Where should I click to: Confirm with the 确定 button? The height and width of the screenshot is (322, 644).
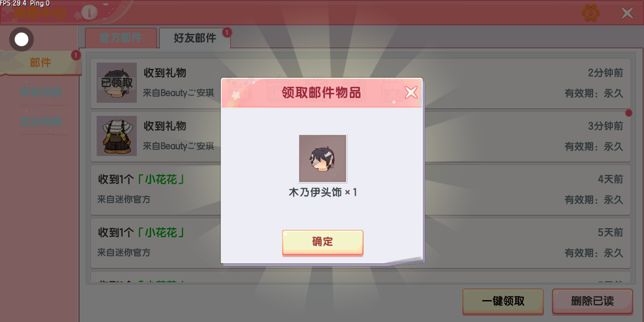click(x=322, y=242)
